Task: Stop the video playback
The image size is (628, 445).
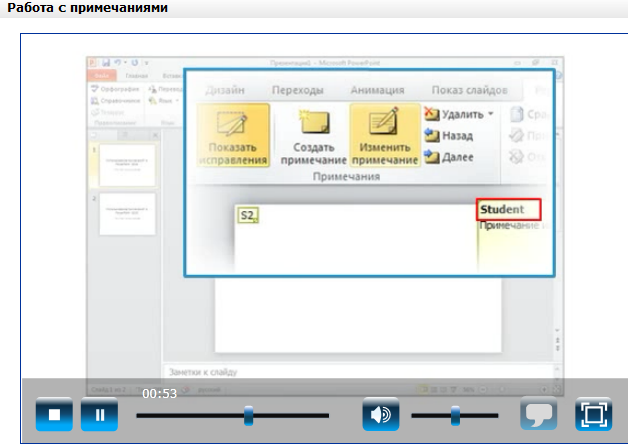Action: pyautogui.click(x=54, y=414)
